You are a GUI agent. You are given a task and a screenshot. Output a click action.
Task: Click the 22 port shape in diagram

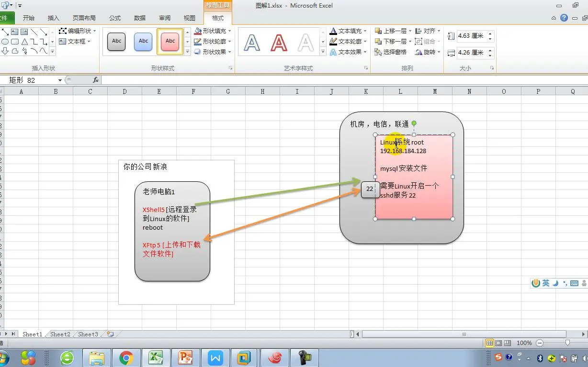coord(370,189)
